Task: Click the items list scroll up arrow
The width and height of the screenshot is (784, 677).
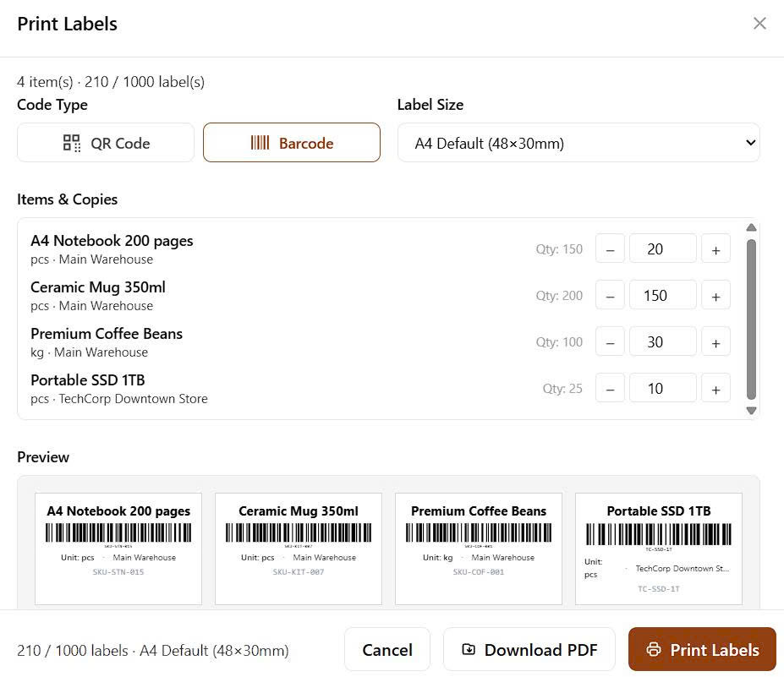Action: [751, 228]
